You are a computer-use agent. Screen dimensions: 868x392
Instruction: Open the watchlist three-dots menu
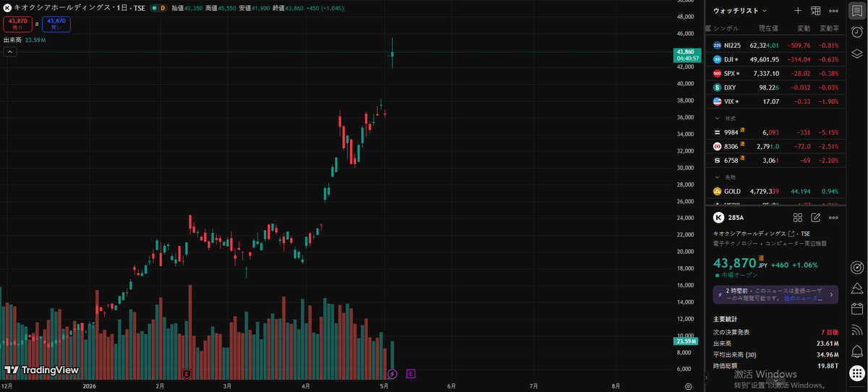834,11
